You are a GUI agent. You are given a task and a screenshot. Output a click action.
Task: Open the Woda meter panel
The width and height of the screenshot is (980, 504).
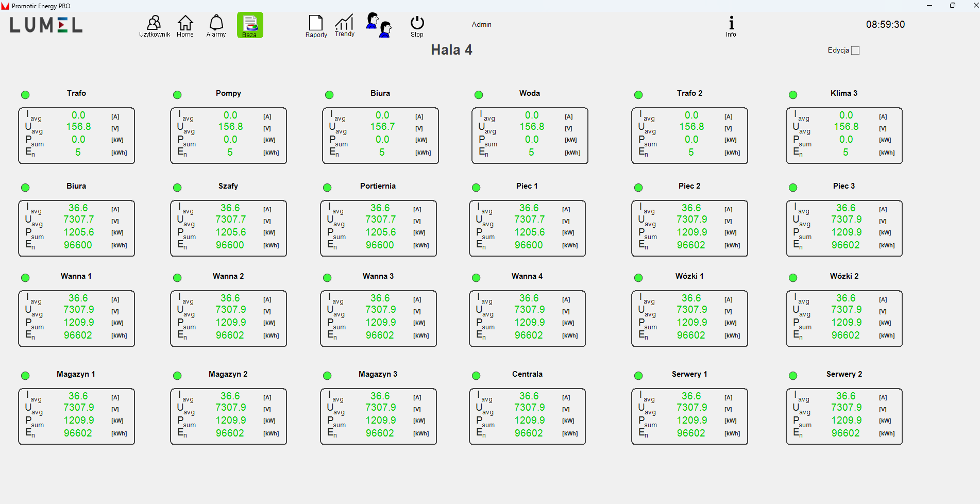pyautogui.click(x=530, y=136)
